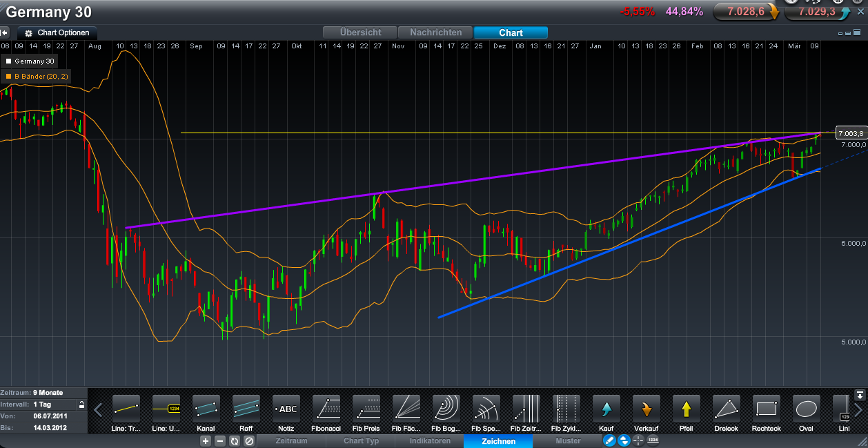Set the chart panel to medium size
Screen dimensions: 868x448
(848, 32)
